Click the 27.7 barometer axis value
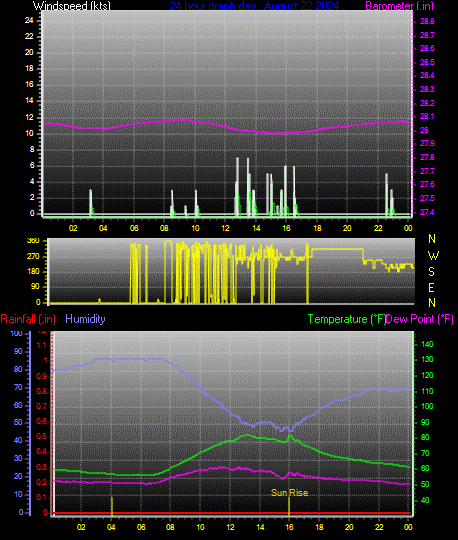This screenshot has width=458, height=540. click(427, 171)
